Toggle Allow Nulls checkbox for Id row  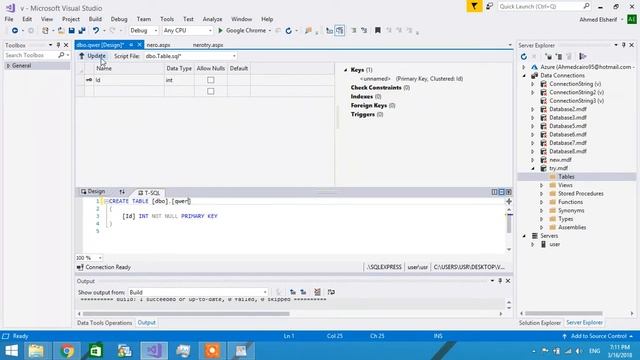pos(211,80)
